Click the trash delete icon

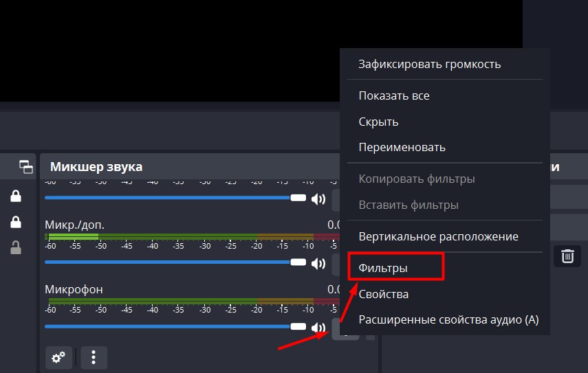pos(567,256)
